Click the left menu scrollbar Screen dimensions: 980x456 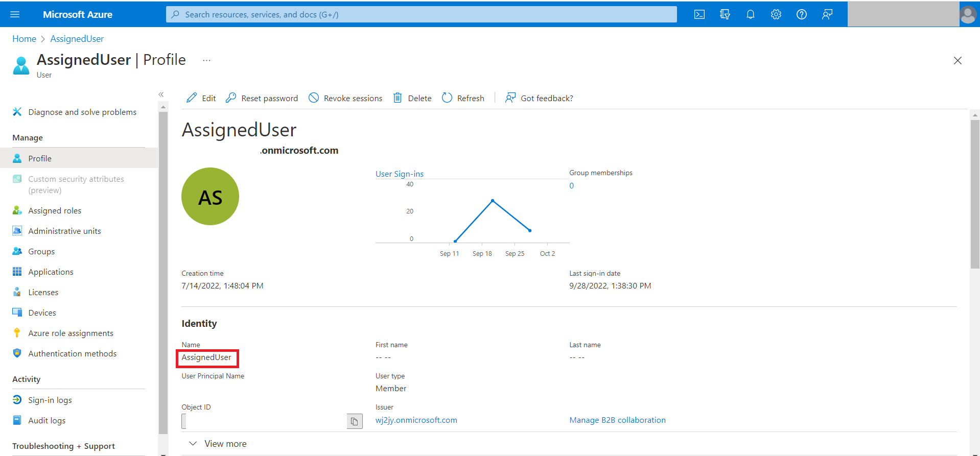pyautogui.click(x=163, y=273)
